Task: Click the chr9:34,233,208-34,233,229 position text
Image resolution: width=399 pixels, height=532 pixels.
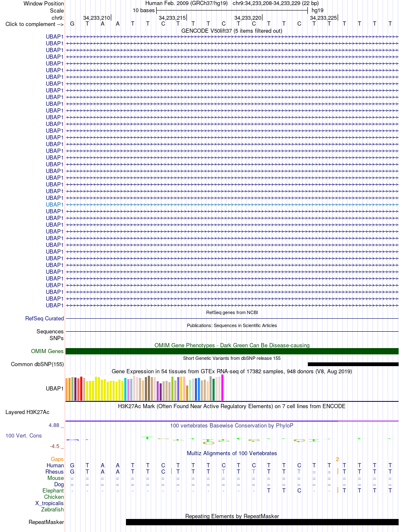Action: (x=276, y=4)
